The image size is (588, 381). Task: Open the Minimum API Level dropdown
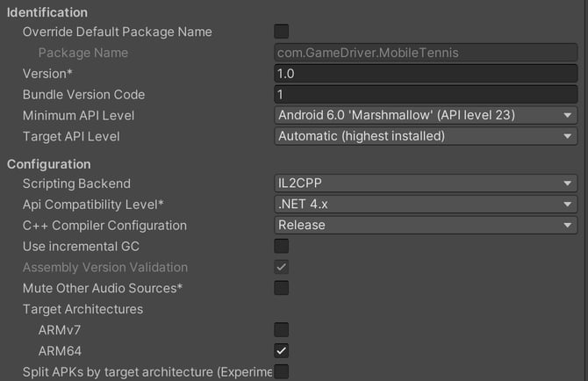pos(426,116)
